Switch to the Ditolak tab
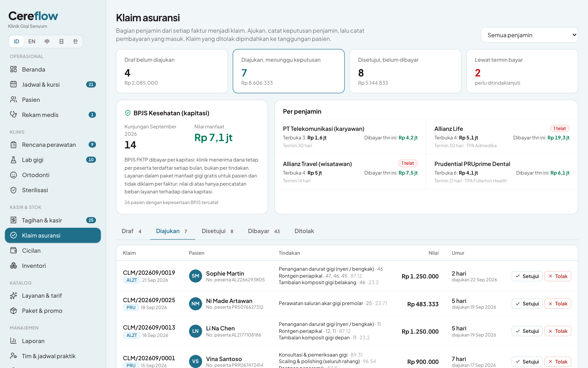588x368 pixels. [x=304, y=231]
